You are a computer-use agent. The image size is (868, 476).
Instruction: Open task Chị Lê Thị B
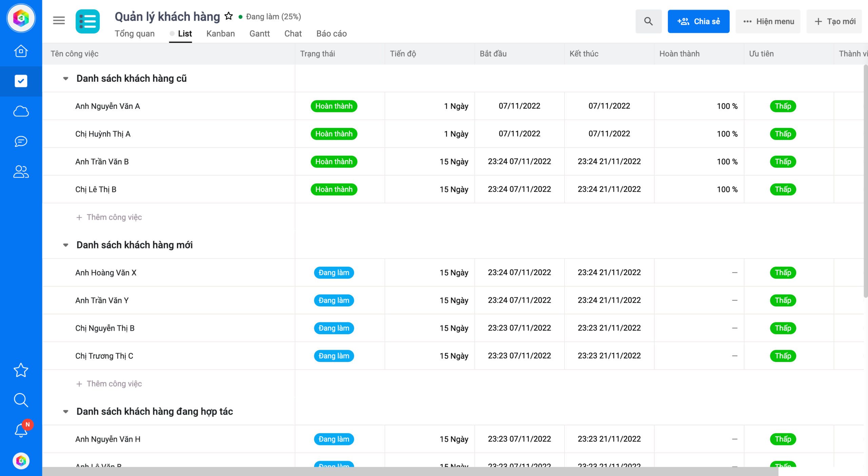pyautogui.click(x=96, y=189)
